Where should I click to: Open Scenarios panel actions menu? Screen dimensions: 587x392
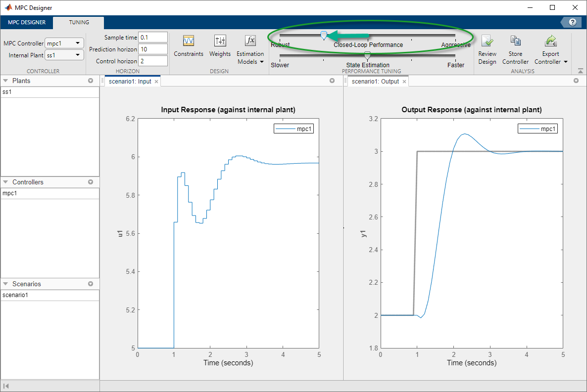click(91, 284)
